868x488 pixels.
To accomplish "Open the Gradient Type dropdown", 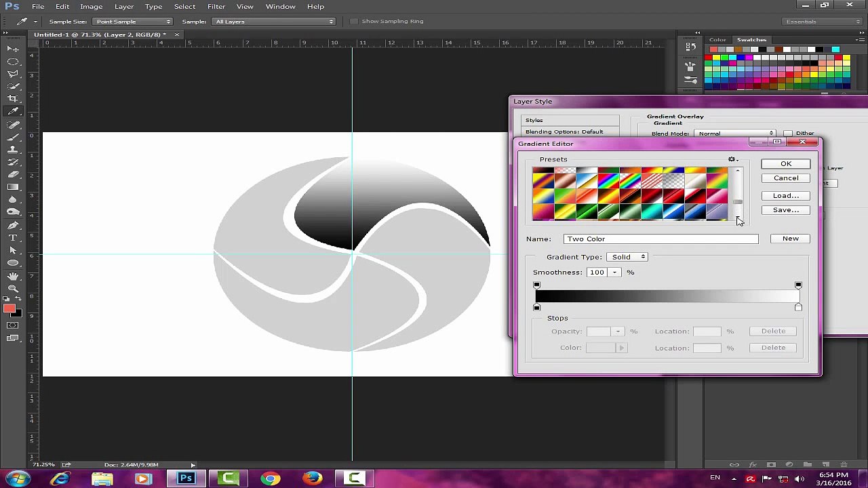I will (628, 257).
